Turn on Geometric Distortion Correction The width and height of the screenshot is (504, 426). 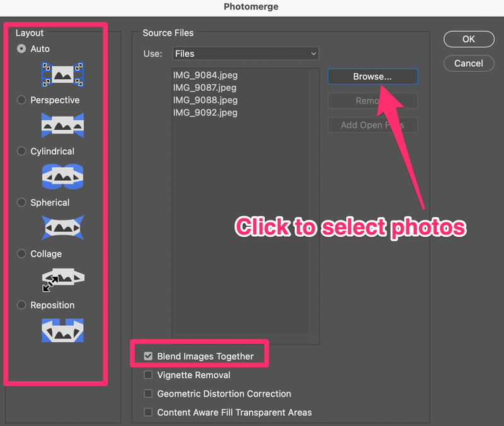pos(149,394)
